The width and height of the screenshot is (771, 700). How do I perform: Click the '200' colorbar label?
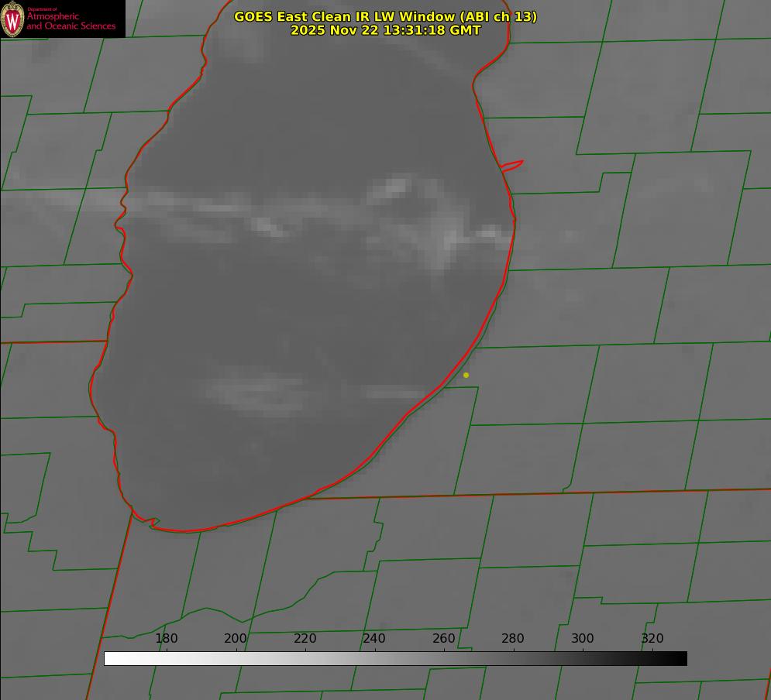(236, 638)
